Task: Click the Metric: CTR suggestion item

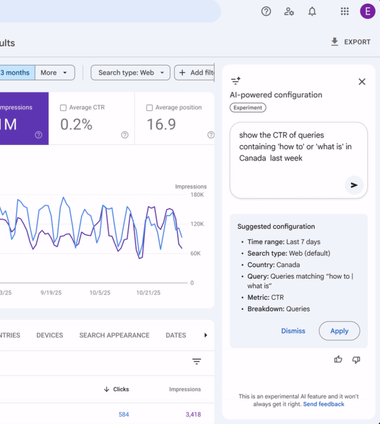Action: pos(266,297)
